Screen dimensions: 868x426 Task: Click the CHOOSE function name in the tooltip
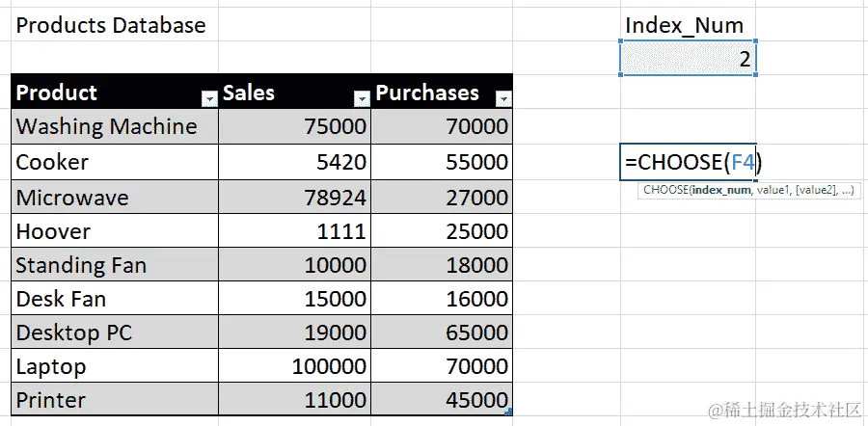(x=665, y=191)
